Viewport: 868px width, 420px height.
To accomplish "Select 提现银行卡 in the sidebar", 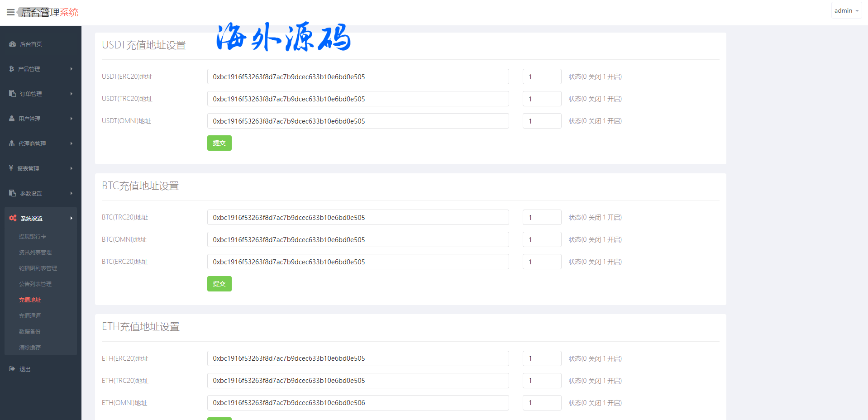I will coord(33,237).
